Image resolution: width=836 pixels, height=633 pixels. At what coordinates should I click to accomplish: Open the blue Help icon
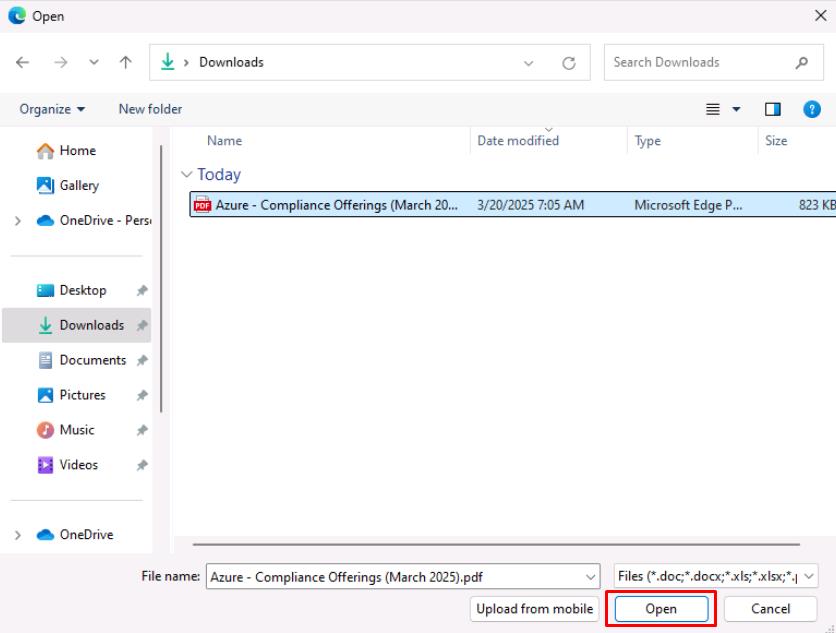pos(813,109)
